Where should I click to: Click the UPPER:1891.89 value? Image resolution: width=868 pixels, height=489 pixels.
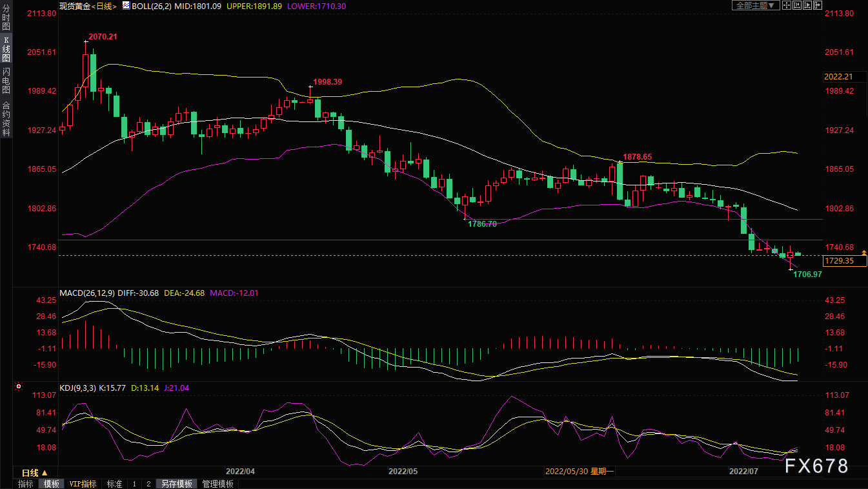[254, 6]
